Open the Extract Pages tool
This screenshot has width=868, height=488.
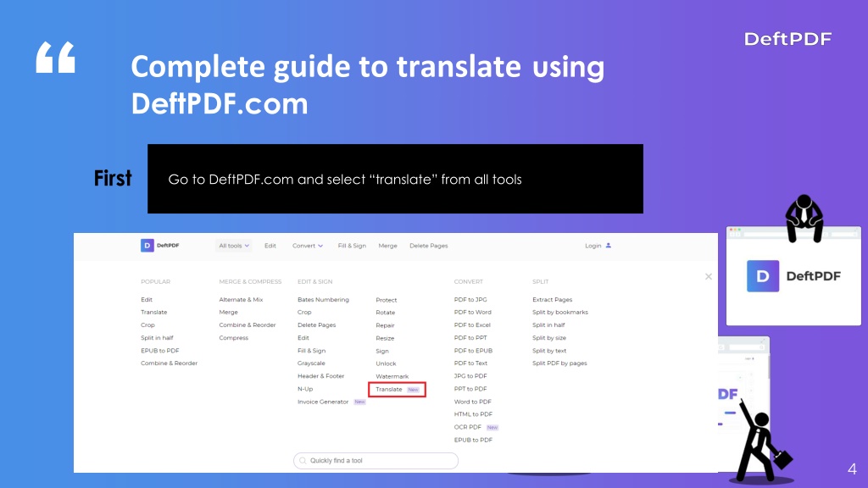(x=553, y=299)
